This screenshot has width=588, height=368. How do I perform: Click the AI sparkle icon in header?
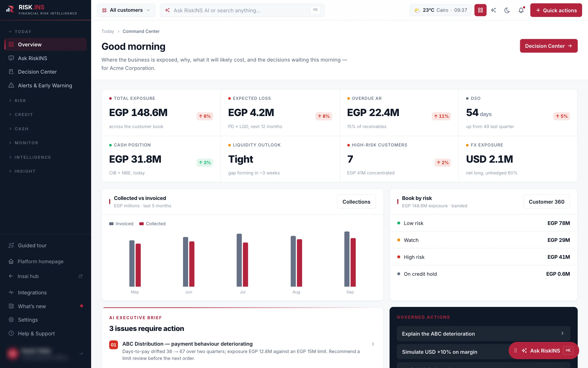(493, 10)
